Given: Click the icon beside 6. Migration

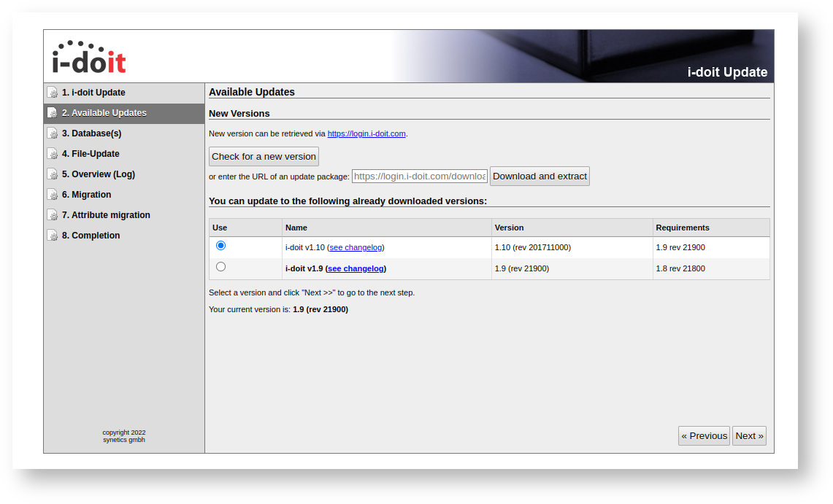Looking at the screenshot, I should [x=52, y=195].
